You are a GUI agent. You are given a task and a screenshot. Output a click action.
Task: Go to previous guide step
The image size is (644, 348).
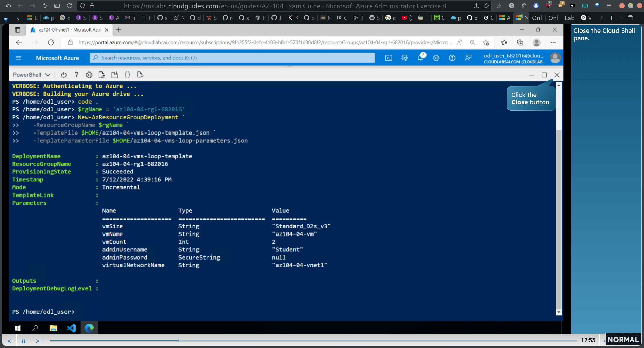[9, 341]
